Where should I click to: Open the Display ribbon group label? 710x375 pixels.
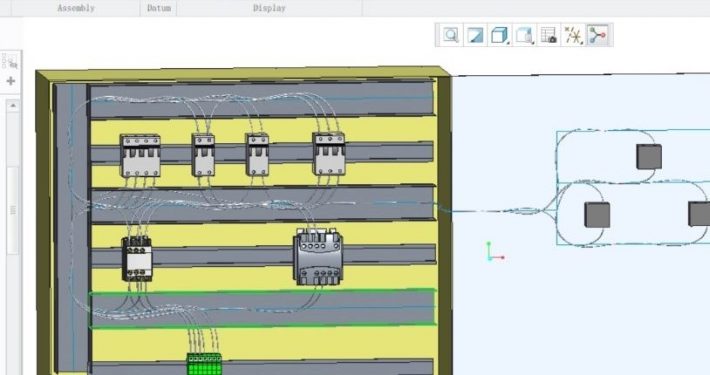click(x=269, y=8)
